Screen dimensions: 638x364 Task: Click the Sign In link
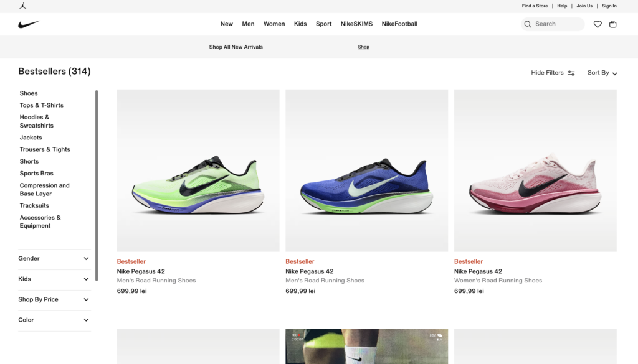point(609,6)
